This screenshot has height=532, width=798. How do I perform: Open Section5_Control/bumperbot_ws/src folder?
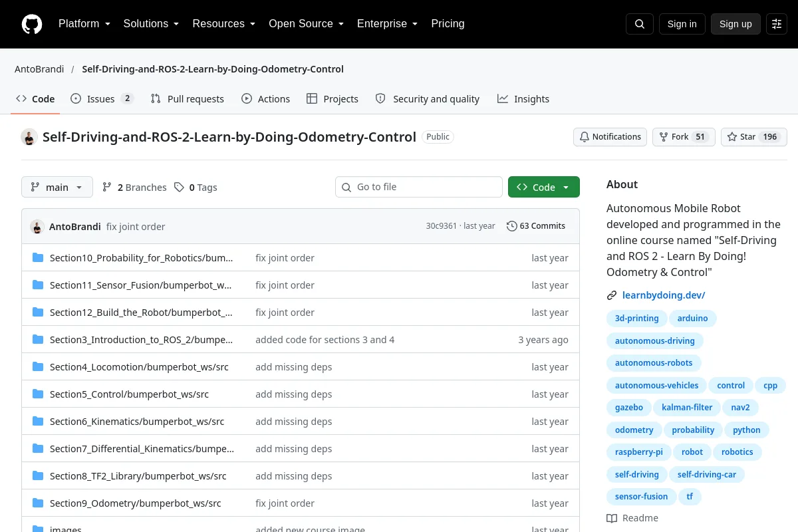click(x=129, y=394)
